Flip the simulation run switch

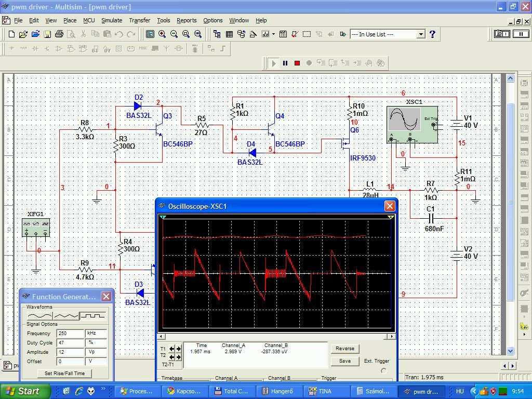click(502, 34)
